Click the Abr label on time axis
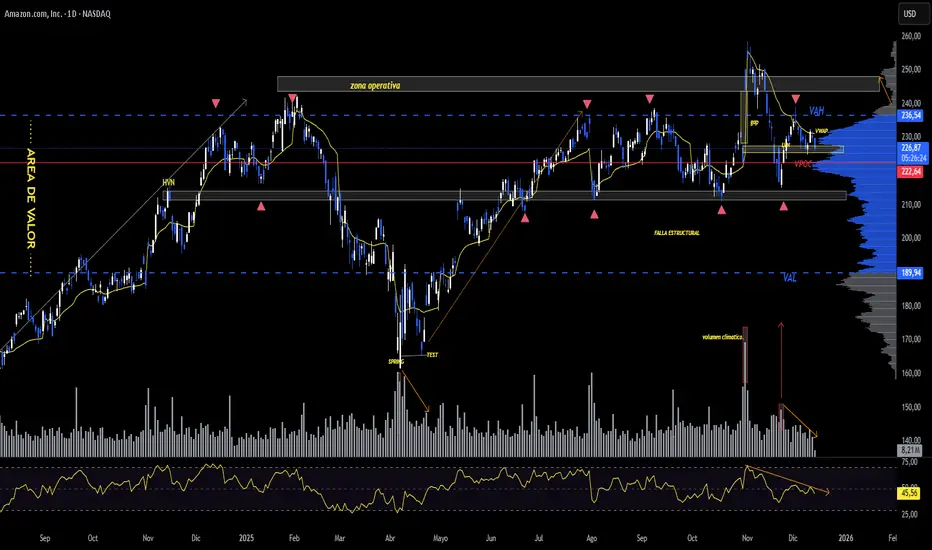This screenshot has height=550, width=932. [x=390, y=538]
